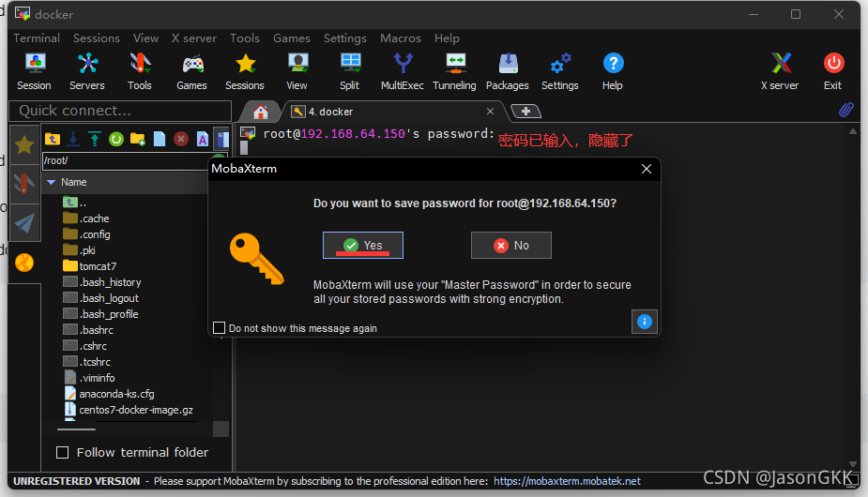Open the View menu
The image size is (868, 497).
[x=145, y=38]
